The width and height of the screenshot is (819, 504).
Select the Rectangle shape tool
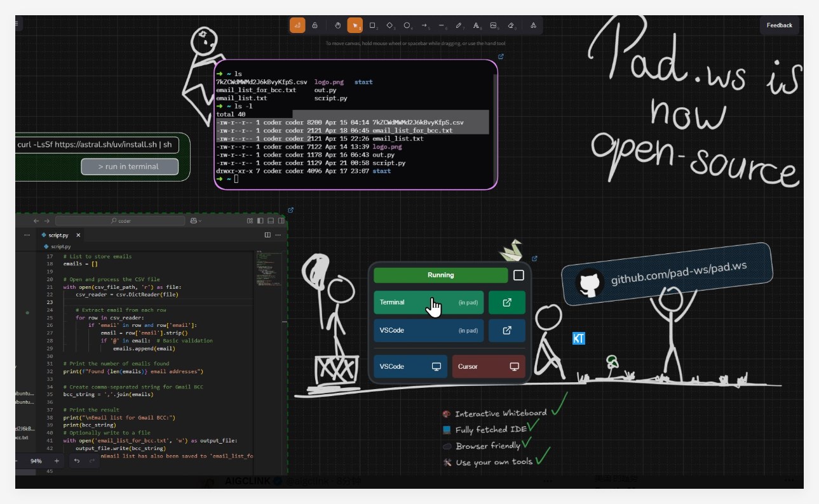pos(372,25)
